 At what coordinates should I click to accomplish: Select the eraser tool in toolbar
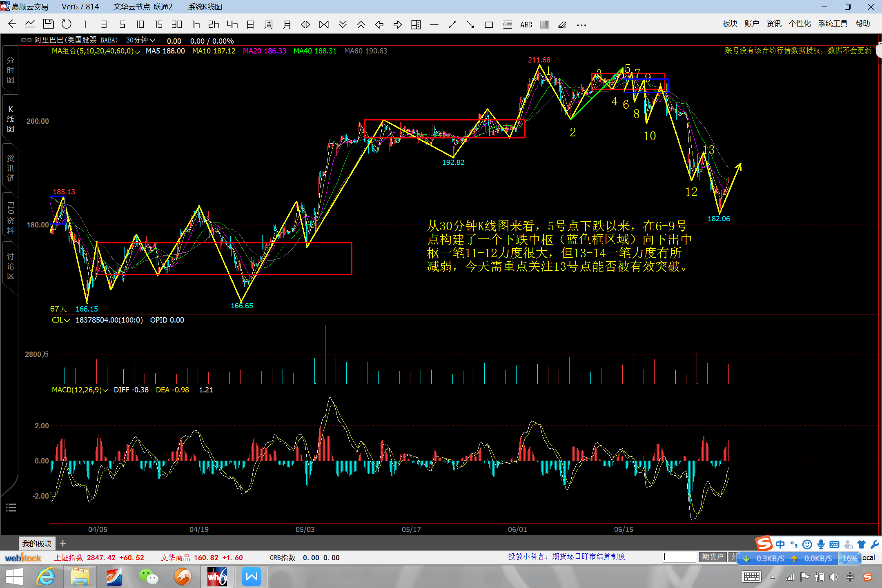(562, 25)
